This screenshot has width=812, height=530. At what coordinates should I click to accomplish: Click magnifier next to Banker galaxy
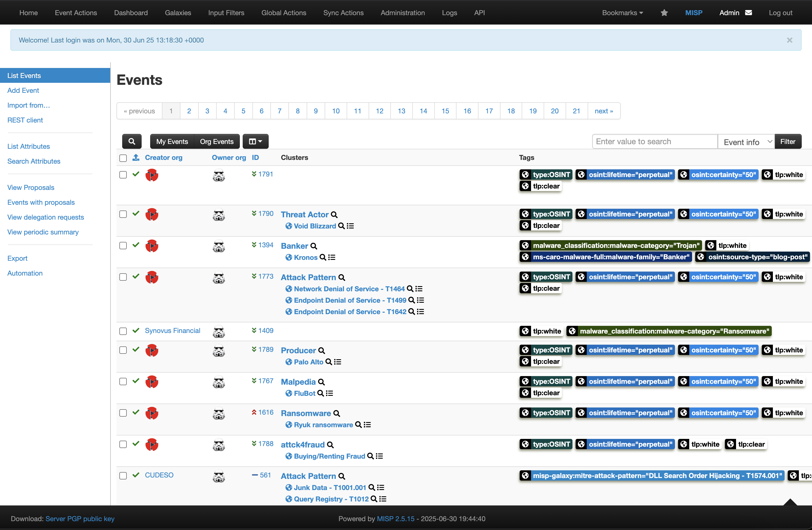click(x=314, y=246)
